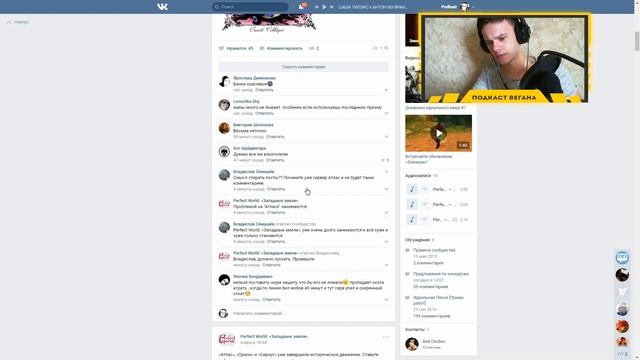This screenshot has width=640, height=360.
Task: Open Яночка Бондаренко's avatar
Action: 224,280
